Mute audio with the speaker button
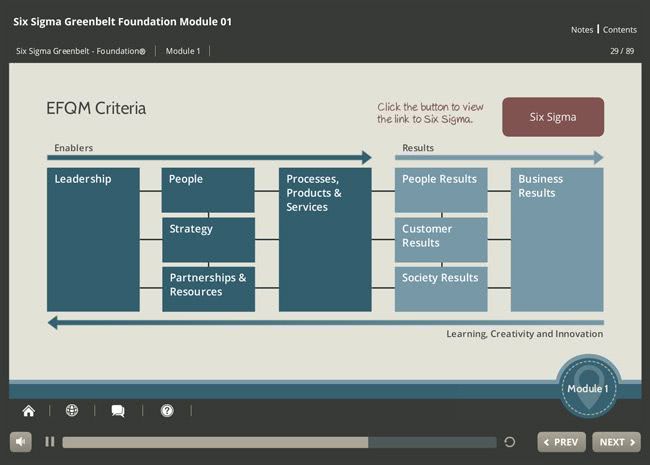 [x=21, y=442]
